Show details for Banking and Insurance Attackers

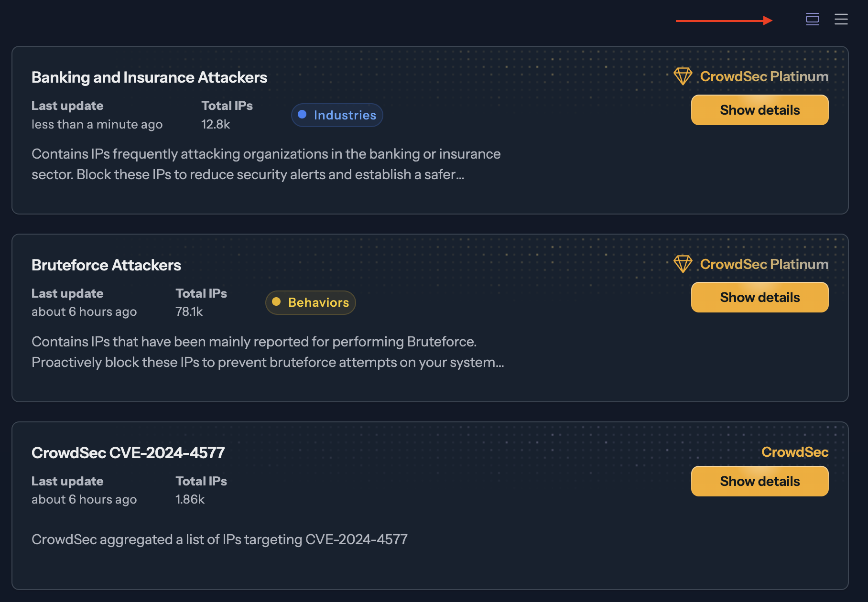click(759, 110)
